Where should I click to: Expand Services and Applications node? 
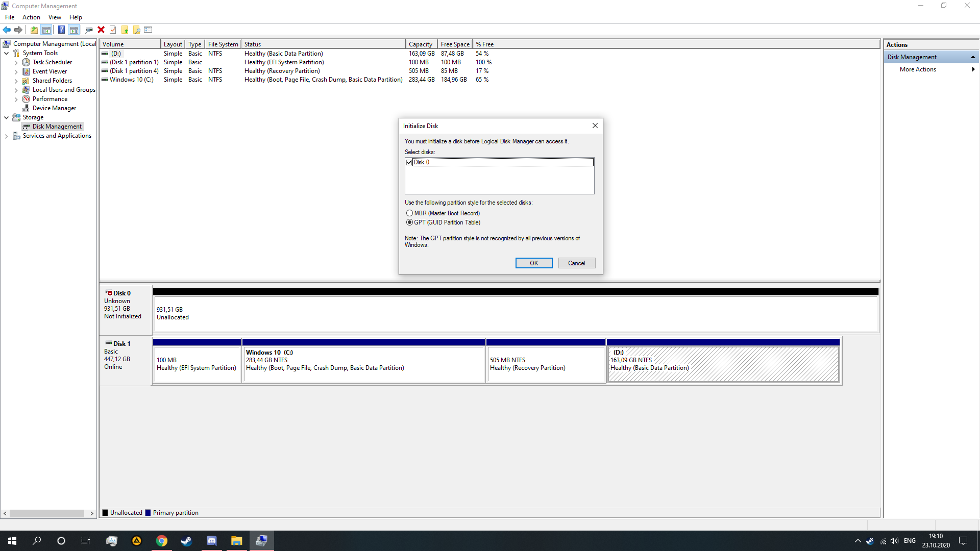click(x=6, y=136)
